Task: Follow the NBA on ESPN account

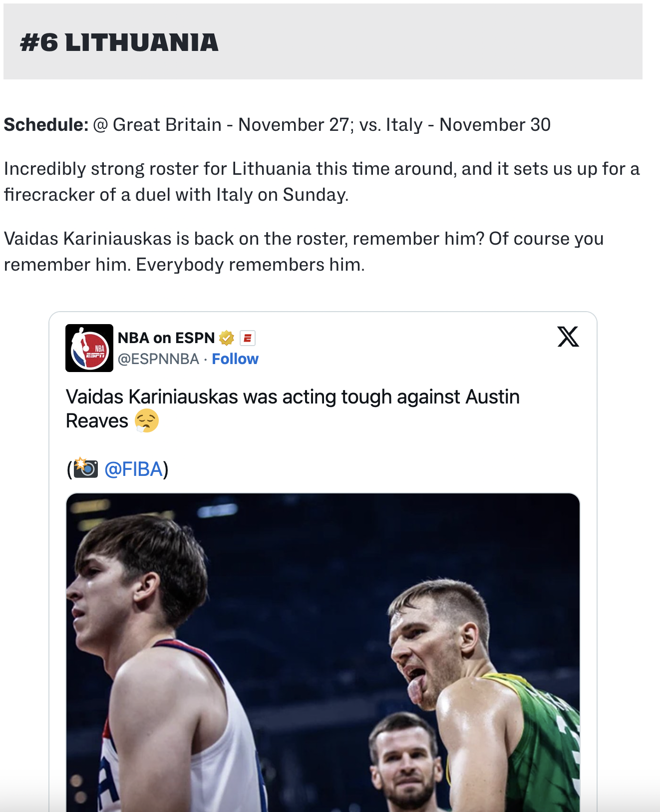Action: tap(235, 359)
